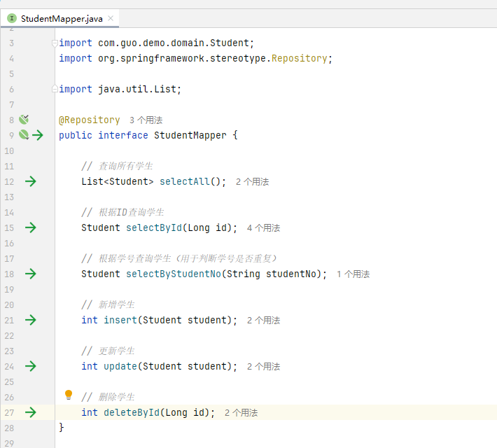This screenshot has height=448, width=497.
Task: Click the gutter arrow next to the update method
Action: click(x=31, y=366)
